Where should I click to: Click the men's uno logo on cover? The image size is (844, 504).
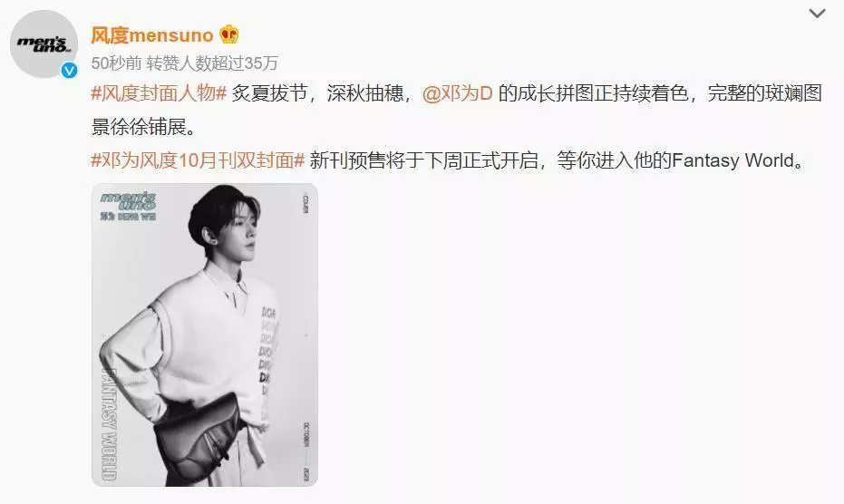(128, 201)
